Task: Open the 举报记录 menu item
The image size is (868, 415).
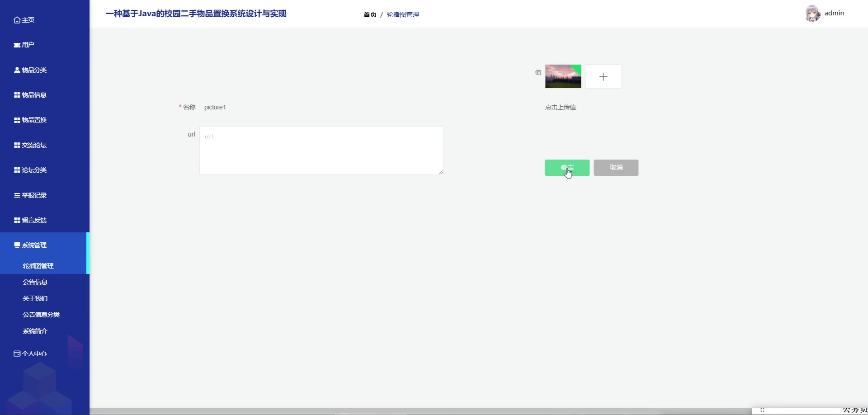Action: (44, 195)
